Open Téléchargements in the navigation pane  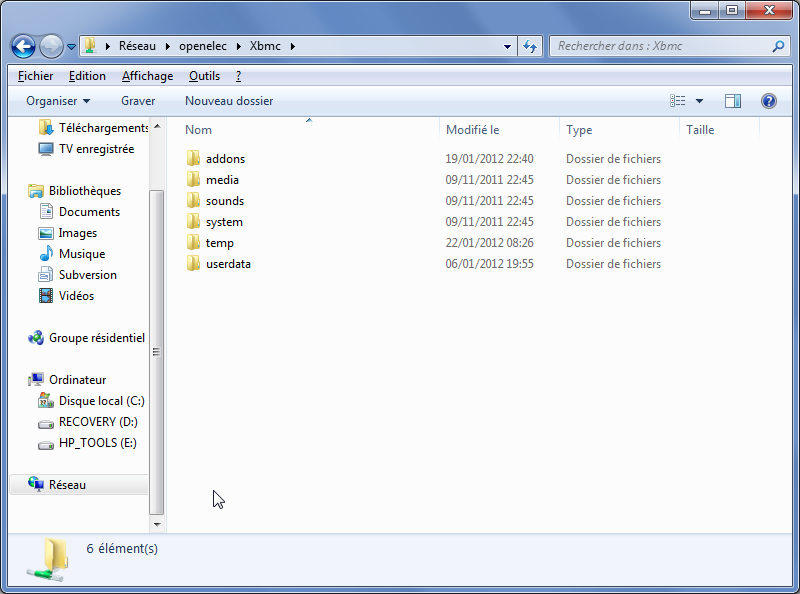[93, 128]
